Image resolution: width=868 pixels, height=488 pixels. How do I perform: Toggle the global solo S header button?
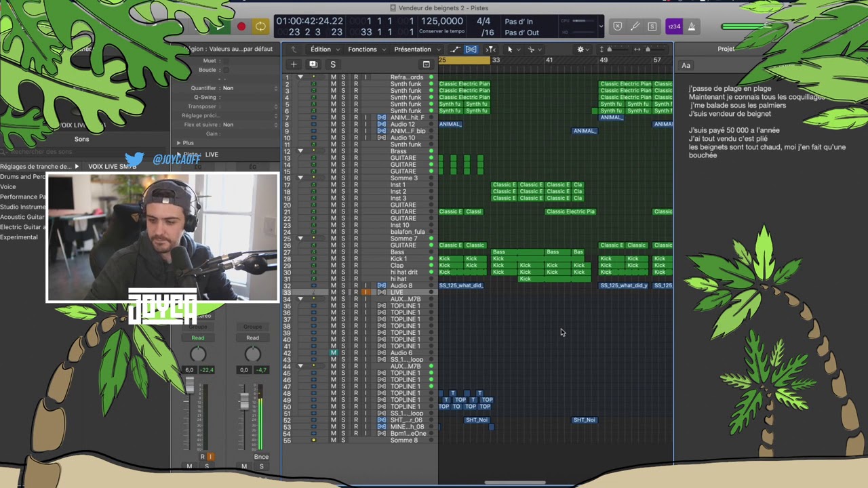(333, 64)
